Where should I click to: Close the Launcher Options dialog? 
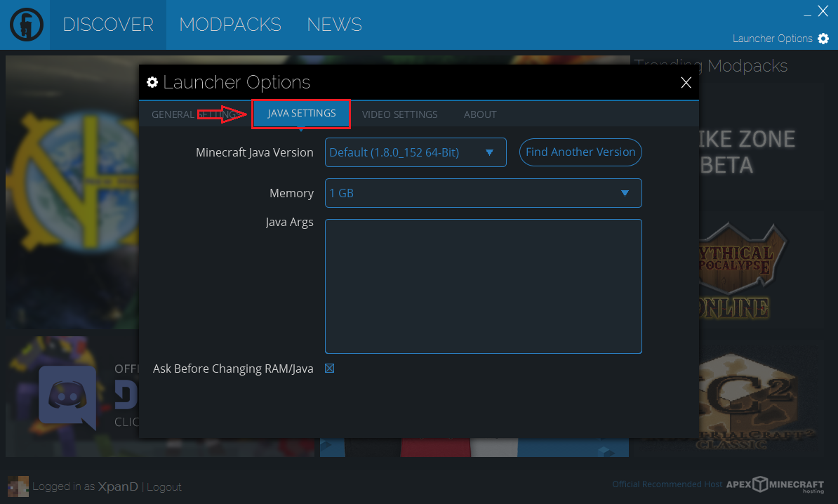coord(686,82)
